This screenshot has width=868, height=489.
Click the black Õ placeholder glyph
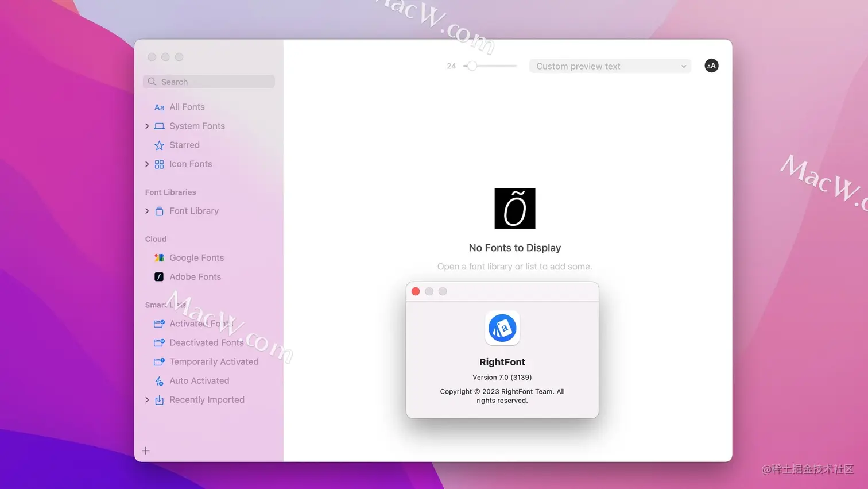(x=515, y=209)
